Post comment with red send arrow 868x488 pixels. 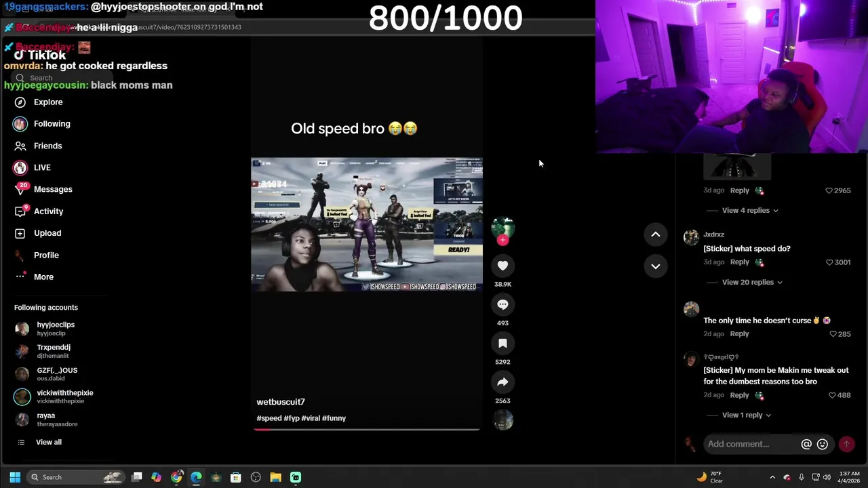pos(846,444)
